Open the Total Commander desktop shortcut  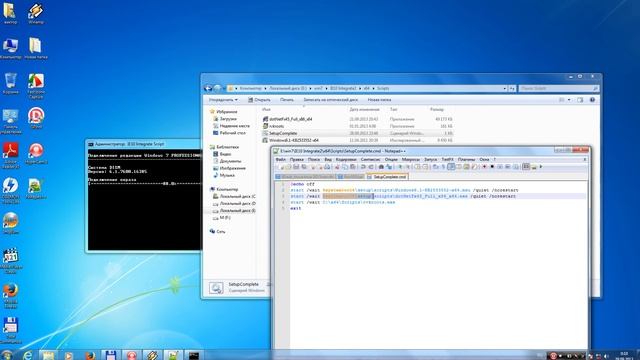pos(11,331)
